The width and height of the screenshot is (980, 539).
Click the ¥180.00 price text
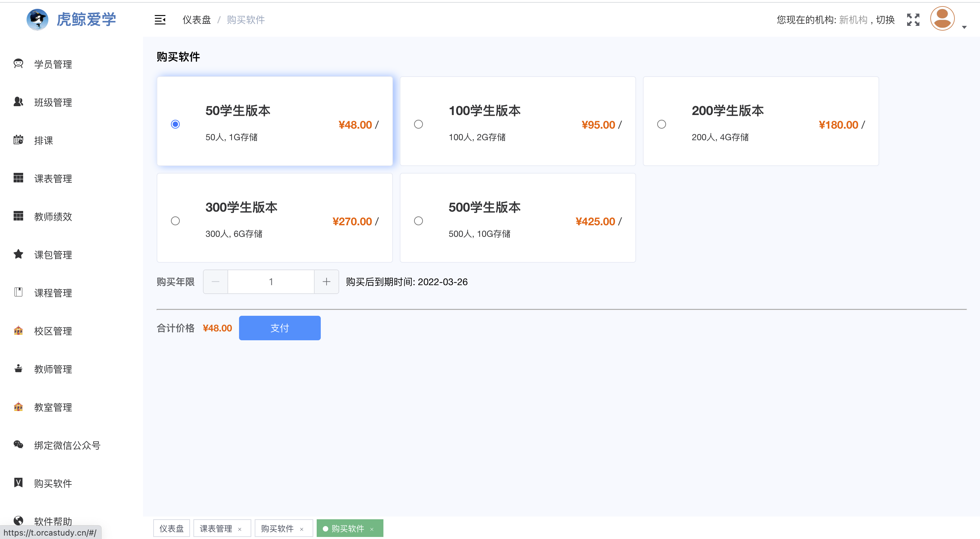[838, 125]
